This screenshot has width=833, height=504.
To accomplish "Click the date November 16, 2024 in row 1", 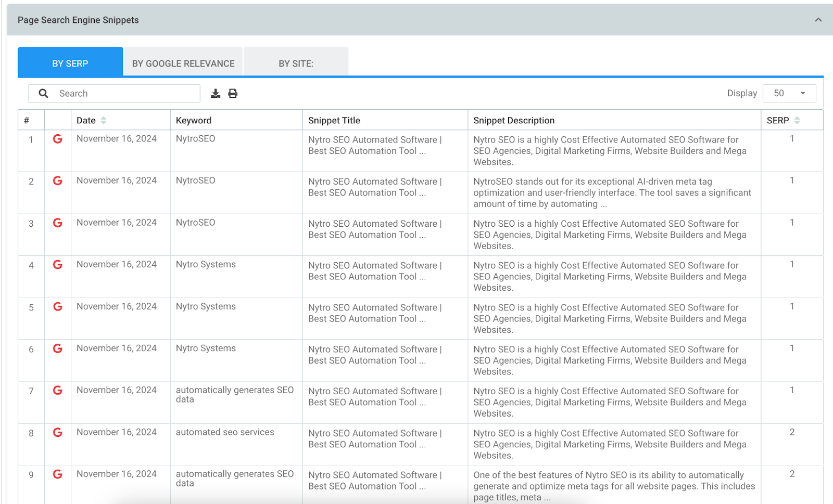I will pos(117,139).
